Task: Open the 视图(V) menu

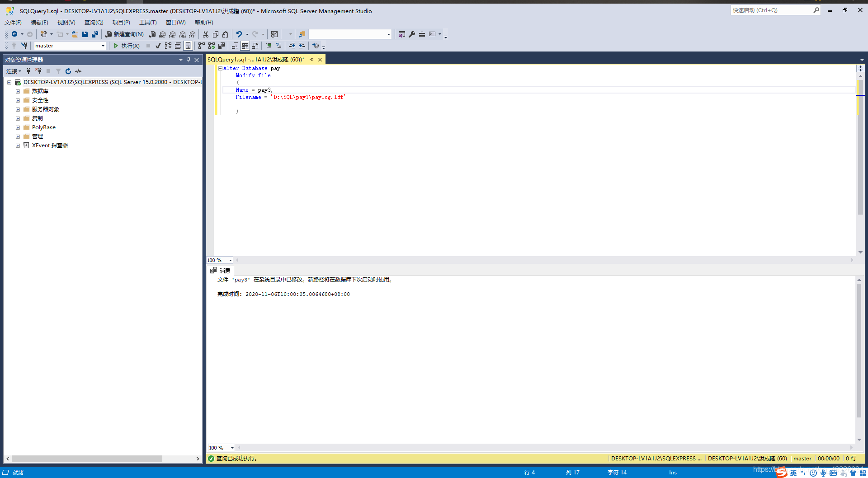Action: click(66, 22)
